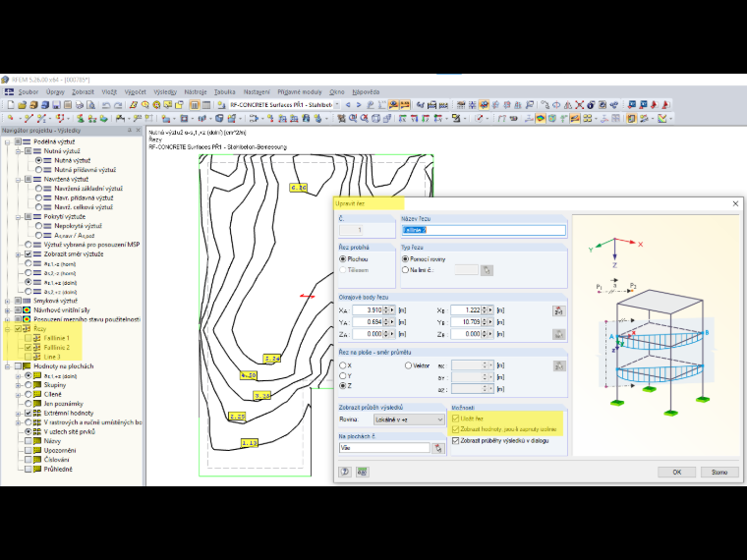Click the Storno button
The height and width of the screenshot is (560, 747).
pos(719,472)
